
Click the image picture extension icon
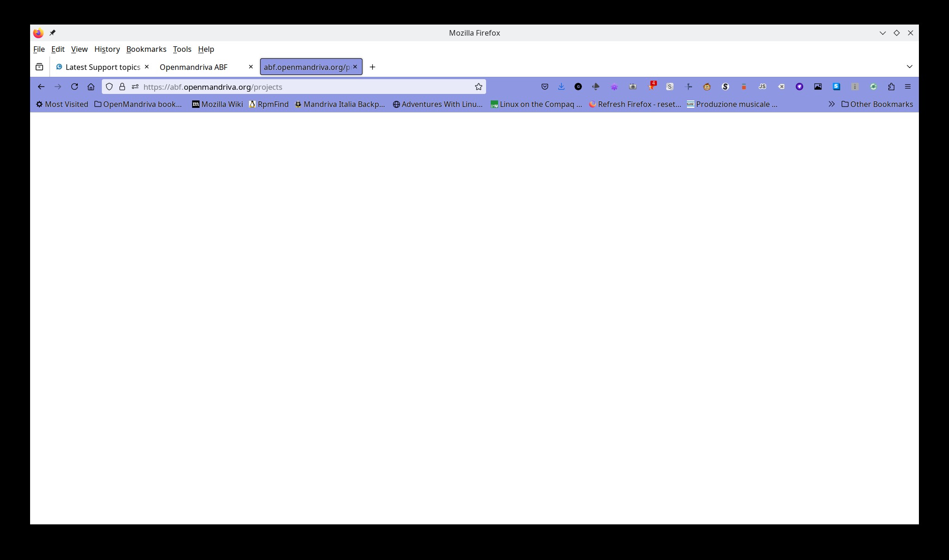[818, 87]
